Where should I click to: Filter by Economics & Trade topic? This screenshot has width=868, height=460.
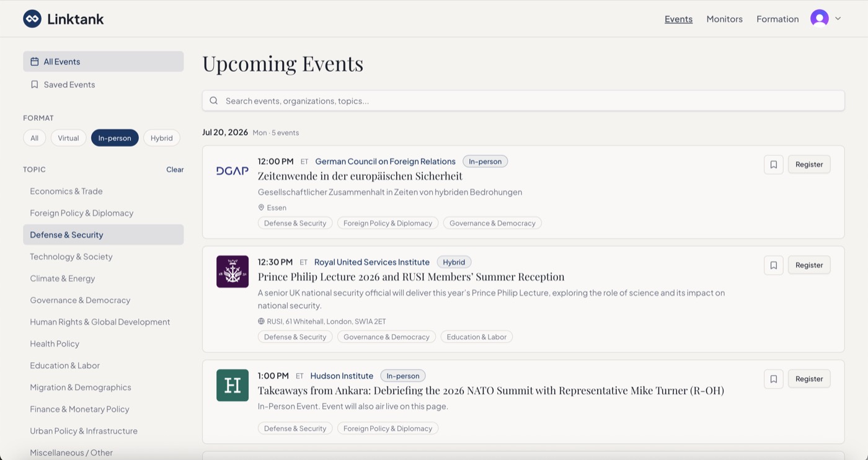(104, 191)
